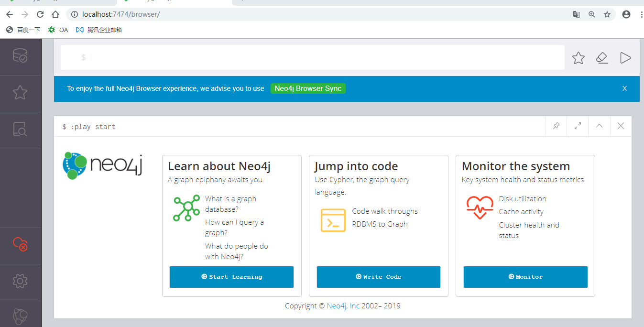Open the 百度一下 bookmark
This screenshot has height=327, width=644.
(x=23, y=30)
